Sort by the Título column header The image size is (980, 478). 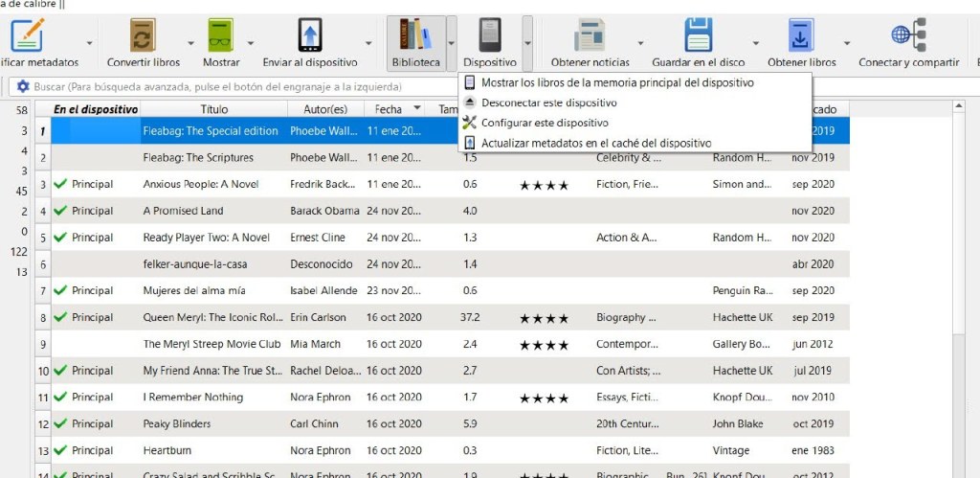[x=214, y=109]
